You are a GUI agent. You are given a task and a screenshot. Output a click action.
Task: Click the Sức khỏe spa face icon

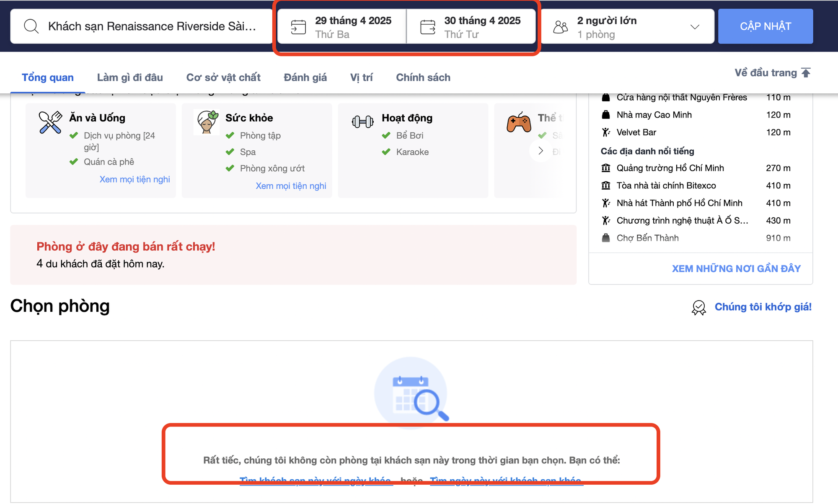pos(207,122)
